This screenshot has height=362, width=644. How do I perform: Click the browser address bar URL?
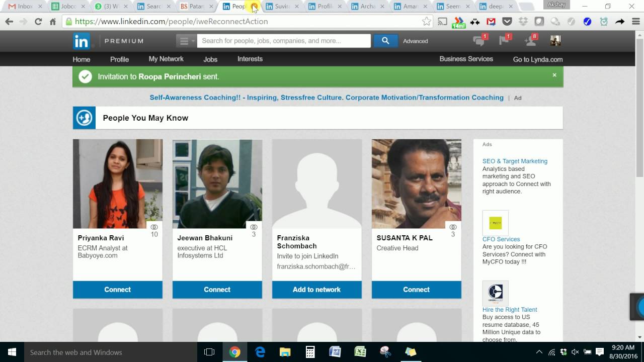click(171, 22)
